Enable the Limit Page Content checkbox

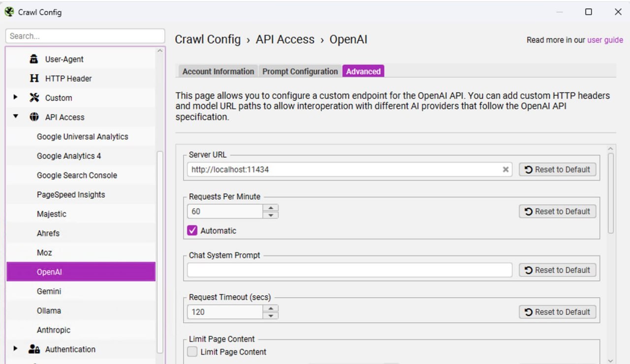(192, 352)
